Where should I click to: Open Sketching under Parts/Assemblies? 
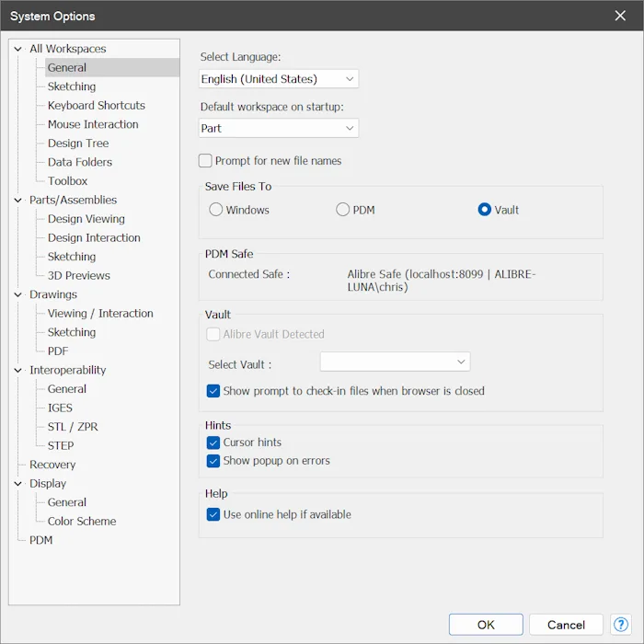(72, 257)
